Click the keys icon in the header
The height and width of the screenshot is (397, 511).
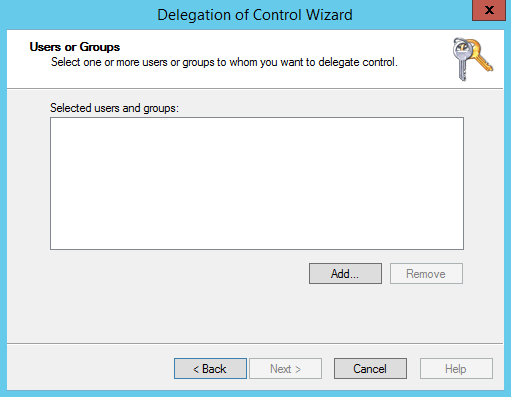(472, 59)
